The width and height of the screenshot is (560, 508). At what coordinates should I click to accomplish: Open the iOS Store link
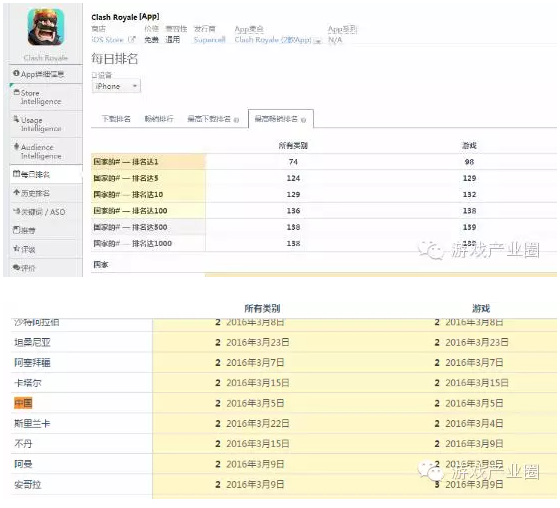tap(107, 40)
